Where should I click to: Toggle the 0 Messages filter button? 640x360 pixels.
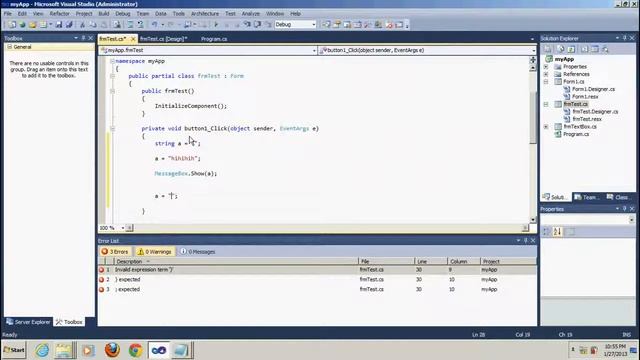click(x=198, y=252)
